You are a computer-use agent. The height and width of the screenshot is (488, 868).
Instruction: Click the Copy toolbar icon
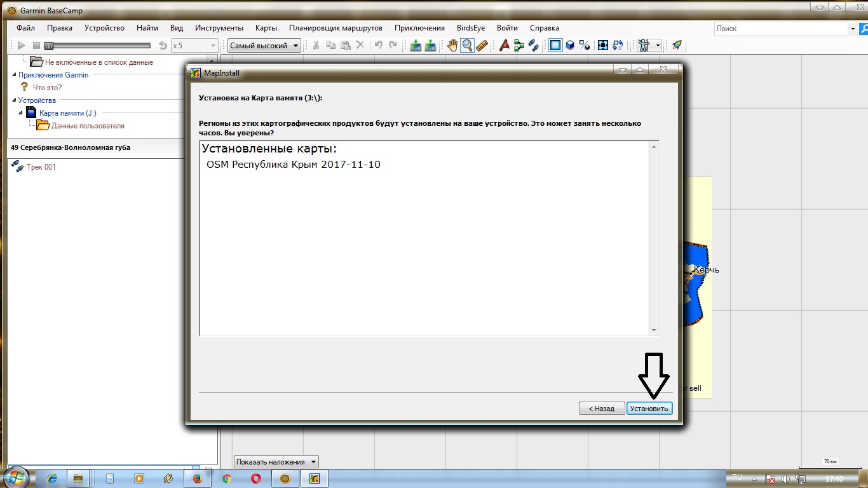(330, 45)
